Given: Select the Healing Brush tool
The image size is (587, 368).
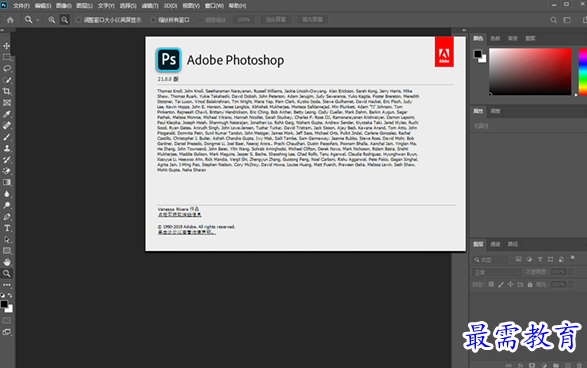Looking at the screenshot, I should (7, 125).
